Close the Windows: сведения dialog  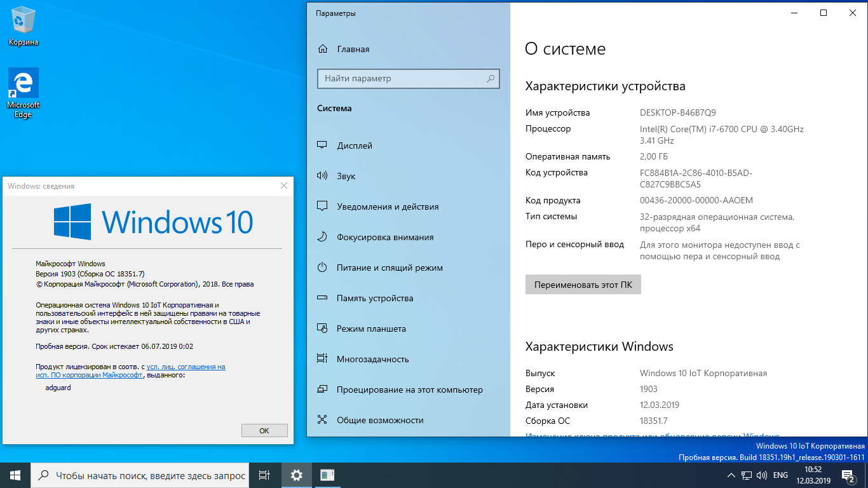(283, 186)
